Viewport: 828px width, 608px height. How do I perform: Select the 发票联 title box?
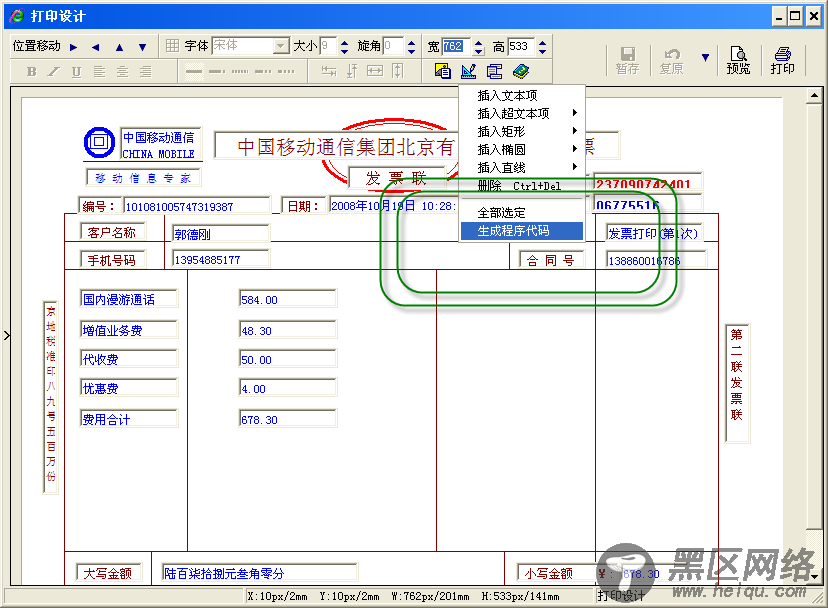[396, 178]
